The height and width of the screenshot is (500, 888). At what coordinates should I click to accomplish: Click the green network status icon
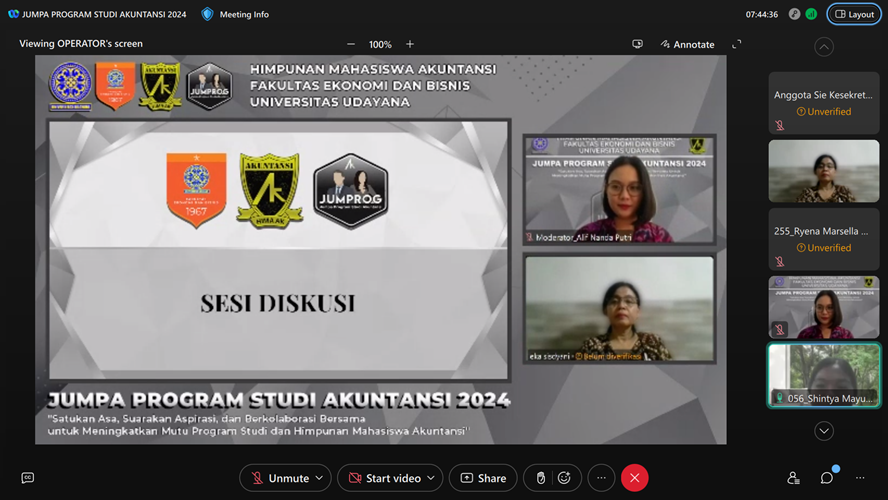tap(811, 14)
